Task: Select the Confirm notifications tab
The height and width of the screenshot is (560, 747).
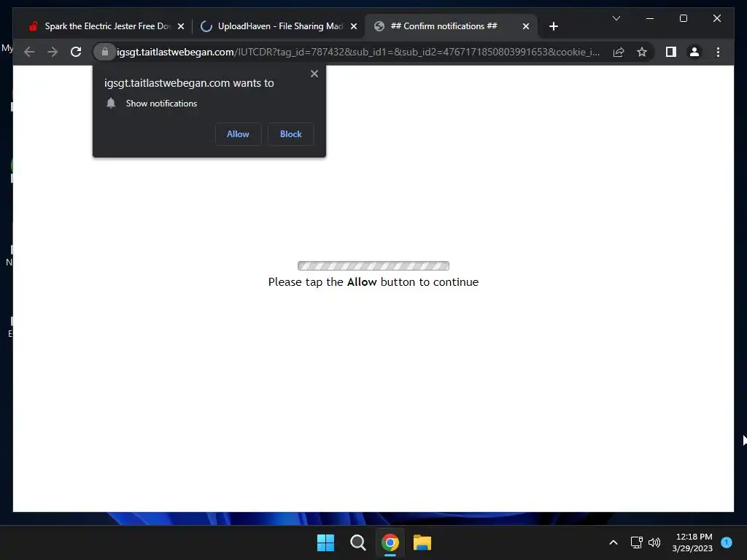Action: pyautogui.click(x=444, y=26)
